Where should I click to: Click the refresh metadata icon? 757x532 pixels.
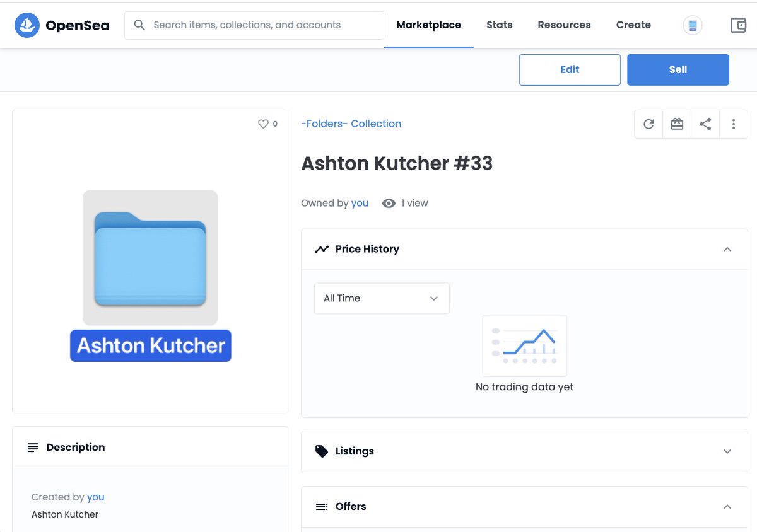(x=648, y=124)
